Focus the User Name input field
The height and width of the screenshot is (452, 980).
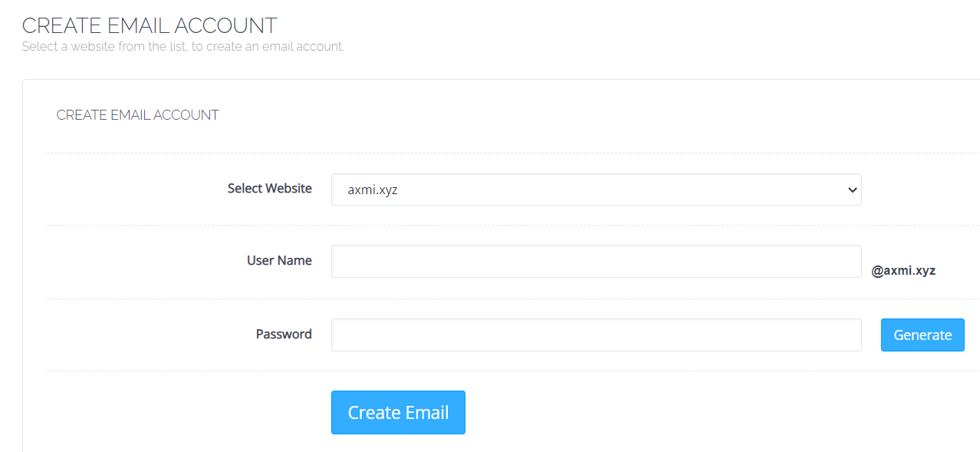[596, 262]
